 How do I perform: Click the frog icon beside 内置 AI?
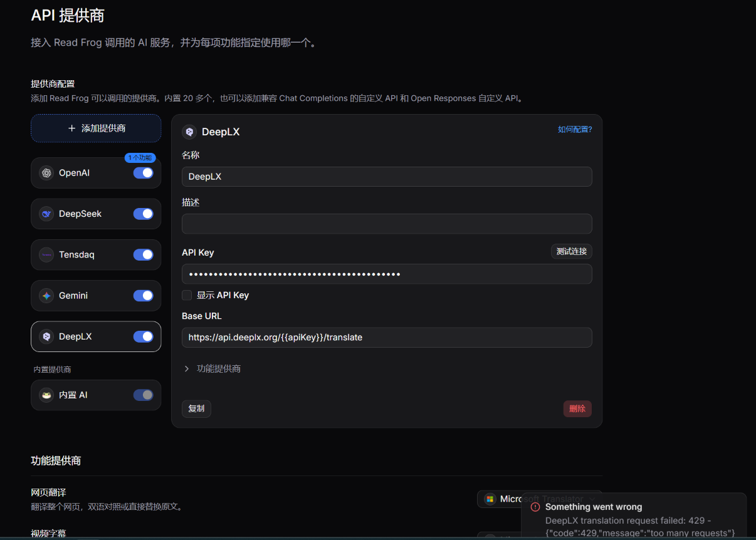point(46,395)
